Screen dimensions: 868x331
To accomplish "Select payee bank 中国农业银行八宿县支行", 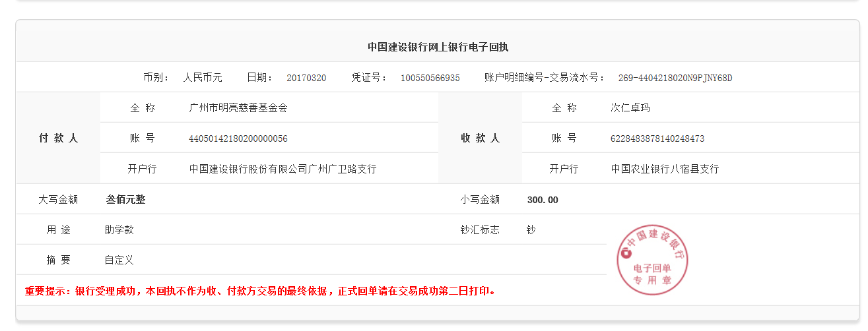I will point(665,169).
